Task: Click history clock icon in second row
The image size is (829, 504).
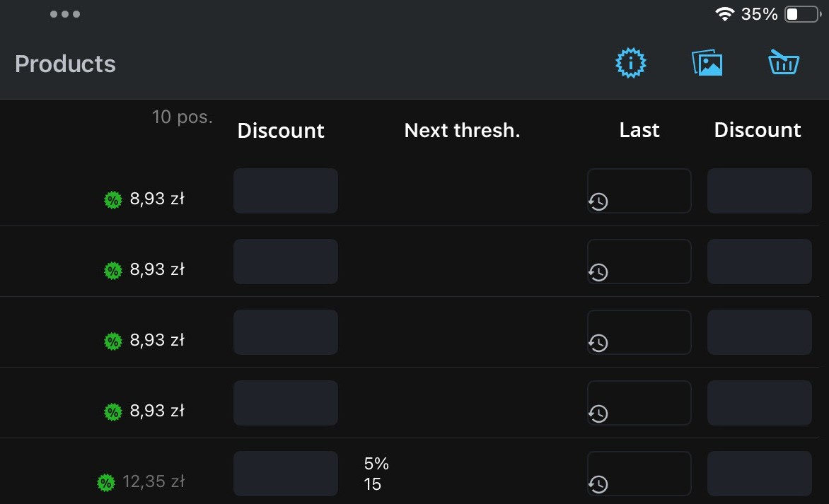Action: pyautogui.click(x=598, y=272)
